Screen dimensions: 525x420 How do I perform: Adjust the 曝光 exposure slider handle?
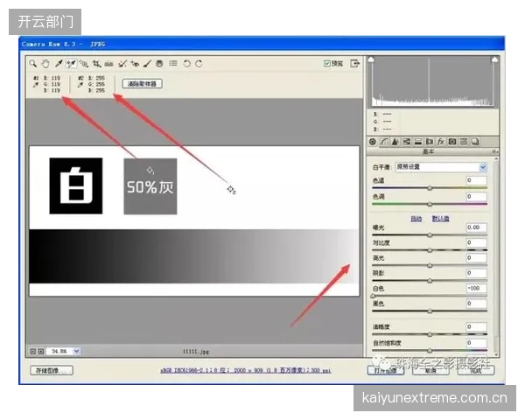[430, 235]
